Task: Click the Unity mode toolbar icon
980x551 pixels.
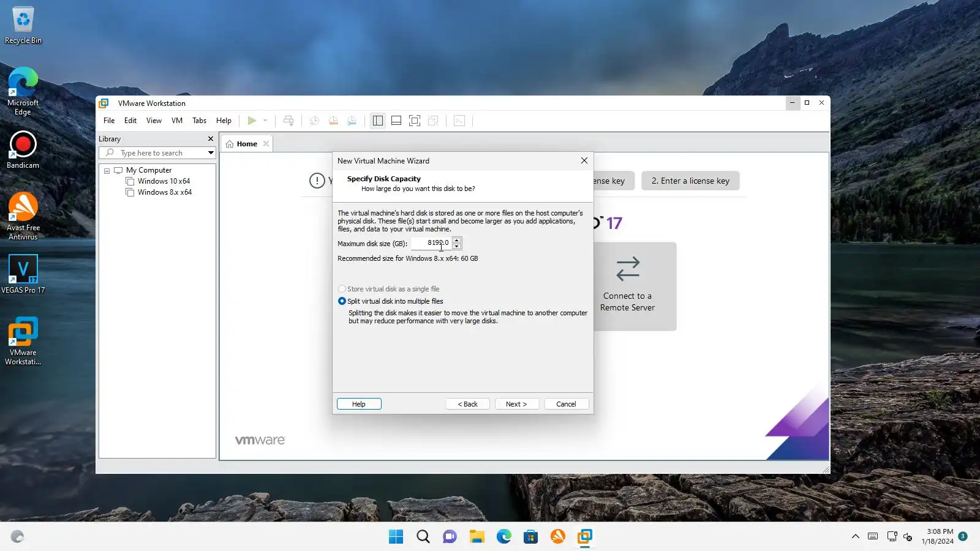Action: click(433, 121)
